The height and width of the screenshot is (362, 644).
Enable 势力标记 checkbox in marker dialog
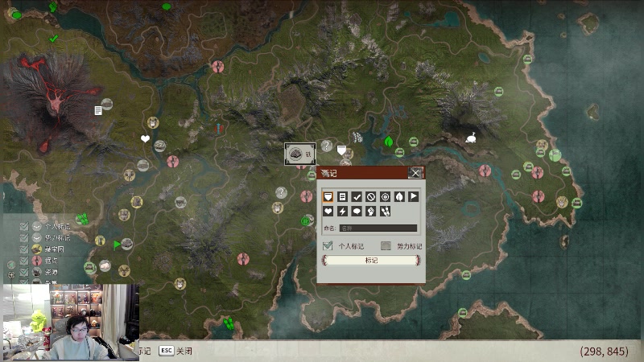click(x=386, y=246)
